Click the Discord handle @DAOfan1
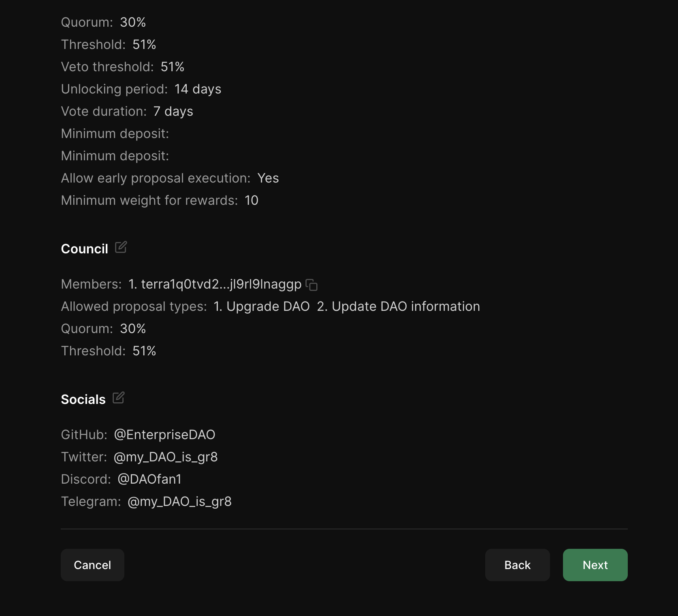The height and width of the screenshot is (616, 678). coord(149,479)
